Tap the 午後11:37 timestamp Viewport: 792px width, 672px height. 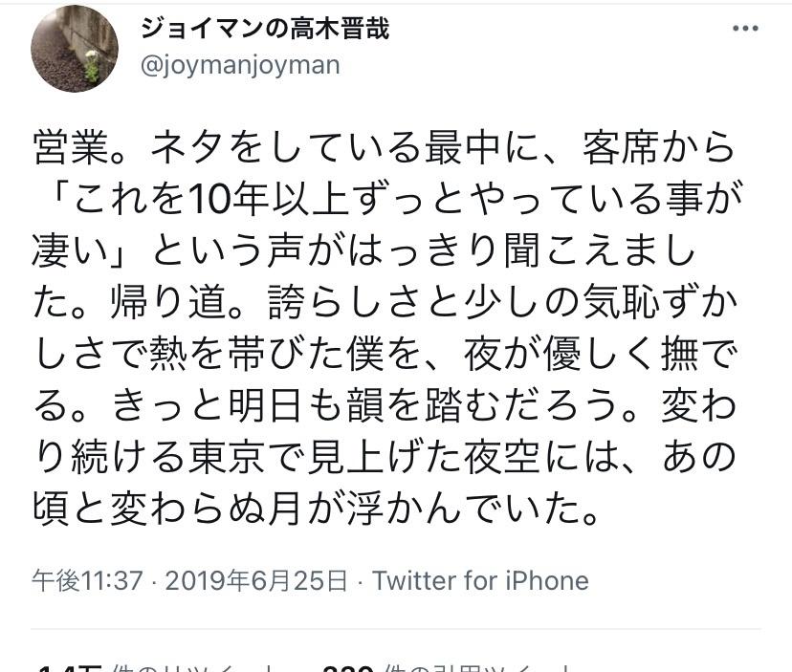coord(87,580)
